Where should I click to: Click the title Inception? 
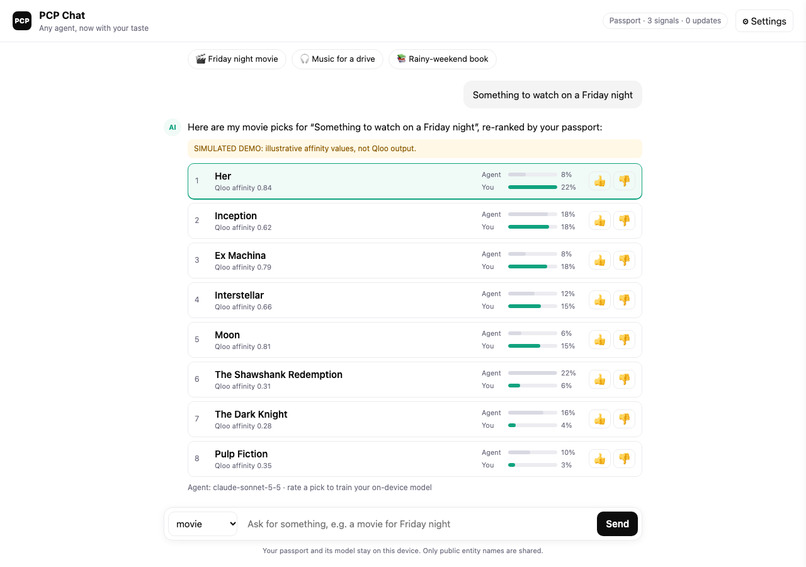click(235, 216)
